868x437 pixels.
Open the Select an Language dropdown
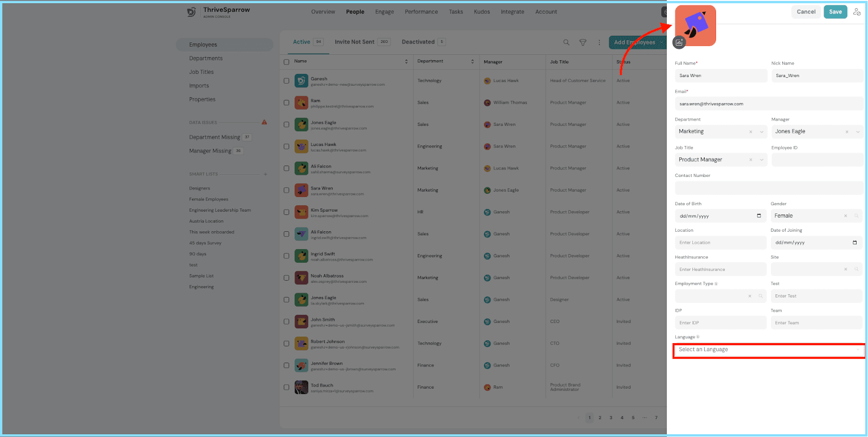pyautogui.click(x=769, y=350)
